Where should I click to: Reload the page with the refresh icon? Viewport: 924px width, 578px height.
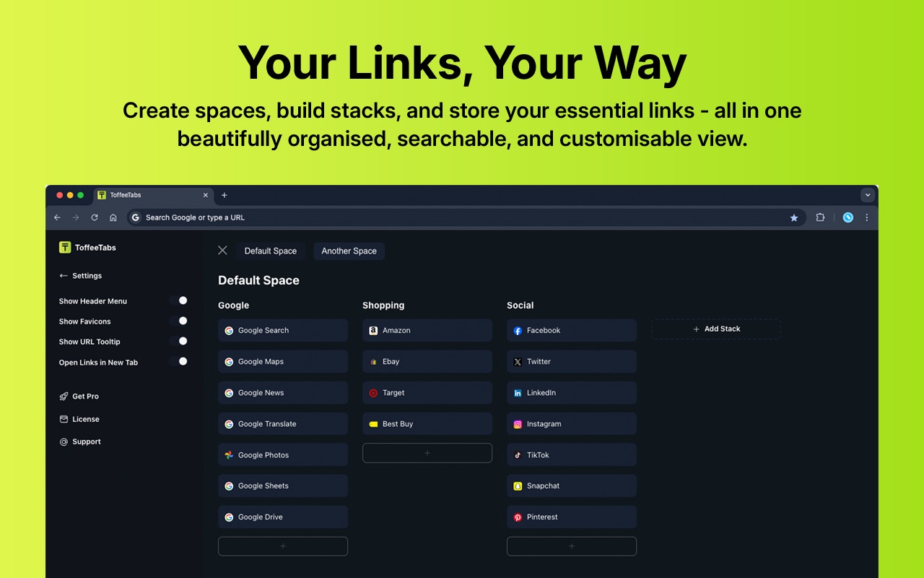tap(95, 217)
